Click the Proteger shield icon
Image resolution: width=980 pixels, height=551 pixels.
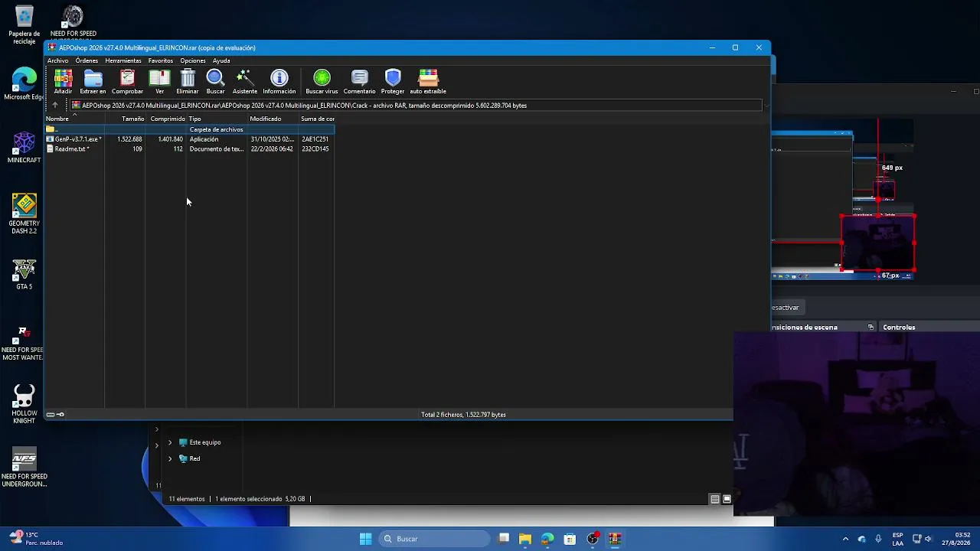click(x=393, y=81)
